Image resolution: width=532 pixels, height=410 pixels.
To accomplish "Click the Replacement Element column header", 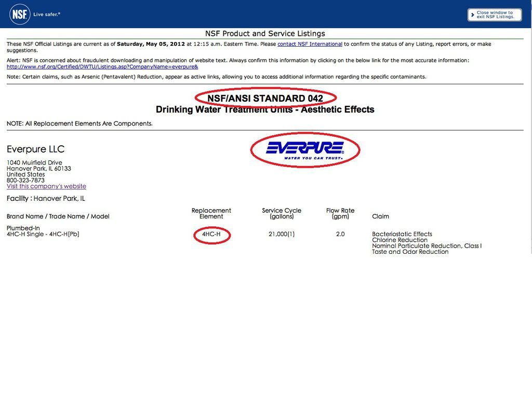I will pyautogui.click(x=211, y=213).
